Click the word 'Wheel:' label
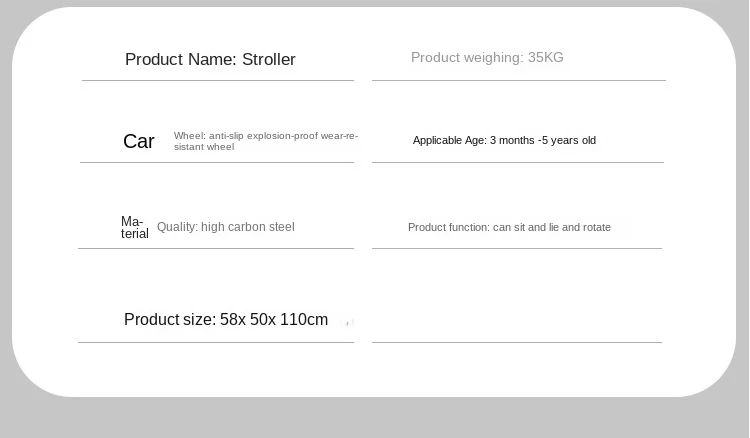 189,136
